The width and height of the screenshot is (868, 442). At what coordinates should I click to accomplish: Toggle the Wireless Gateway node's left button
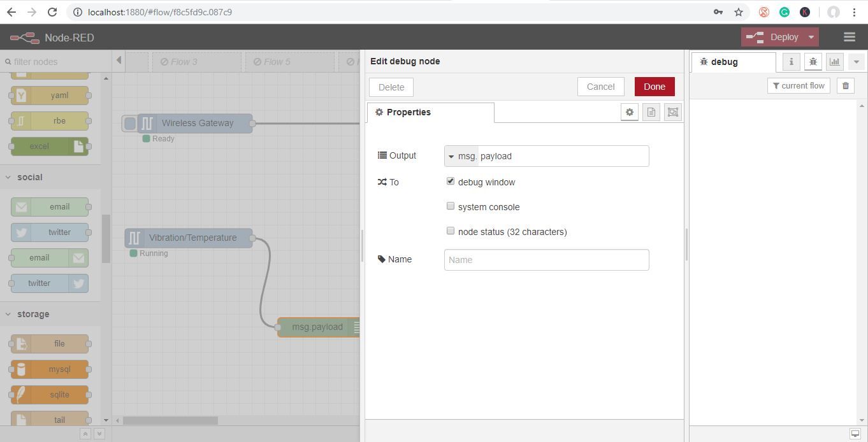click(130, 123)
